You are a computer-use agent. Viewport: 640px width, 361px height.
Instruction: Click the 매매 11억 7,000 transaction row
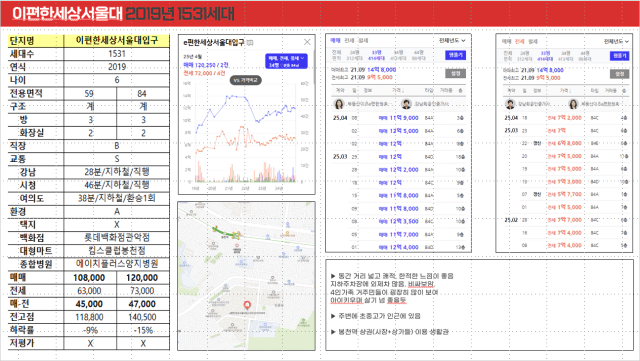coord(398,234)
